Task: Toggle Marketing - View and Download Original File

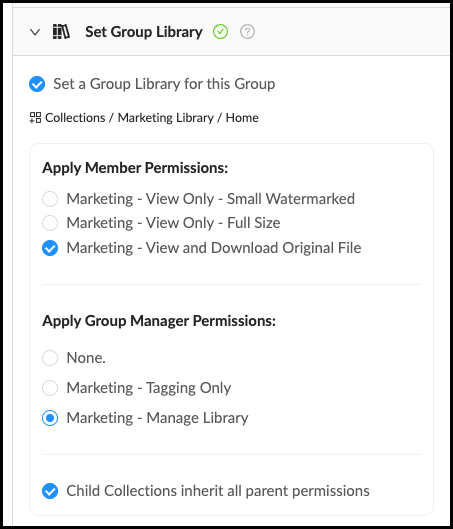Action: tap(50, 248)
